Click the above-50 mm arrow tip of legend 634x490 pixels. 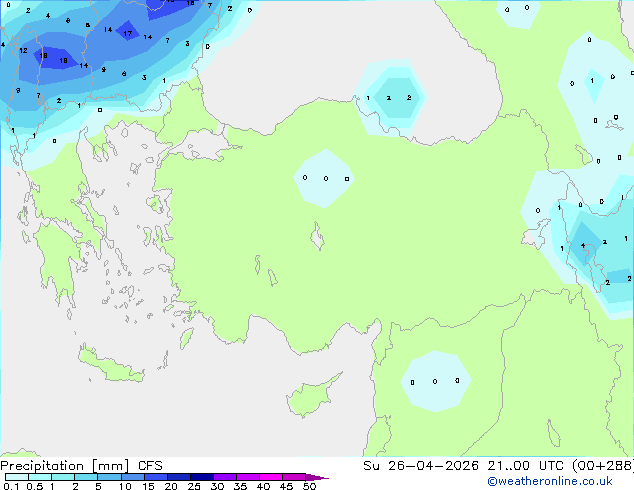317,477
